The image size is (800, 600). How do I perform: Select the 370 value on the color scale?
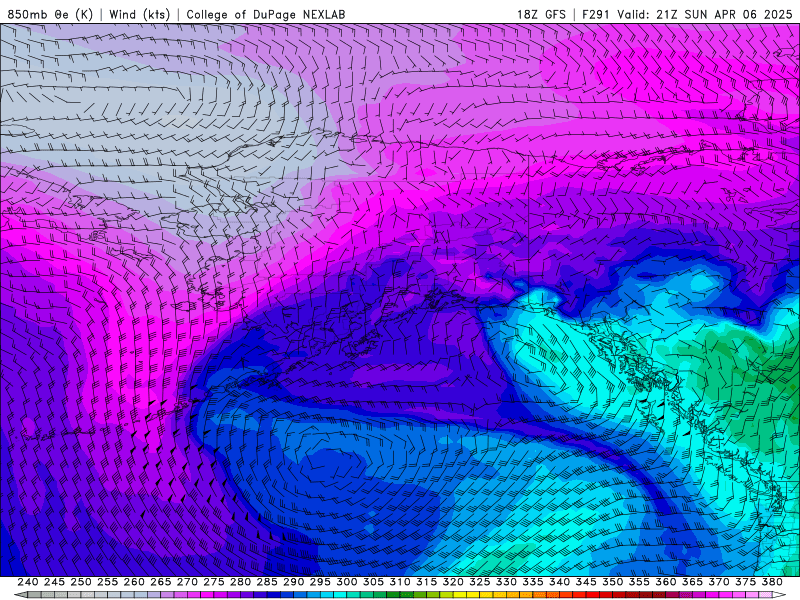(x=719, y=582)
